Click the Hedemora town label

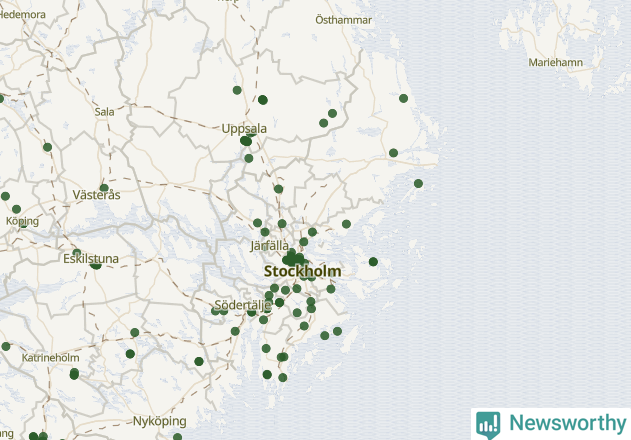pyautogui.click(x=23, y=15)
